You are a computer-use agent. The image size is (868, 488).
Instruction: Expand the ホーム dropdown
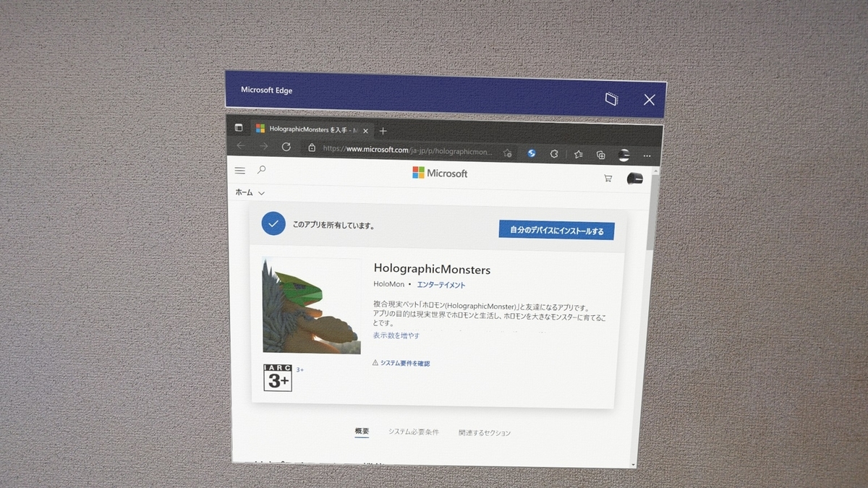[250, 192]
